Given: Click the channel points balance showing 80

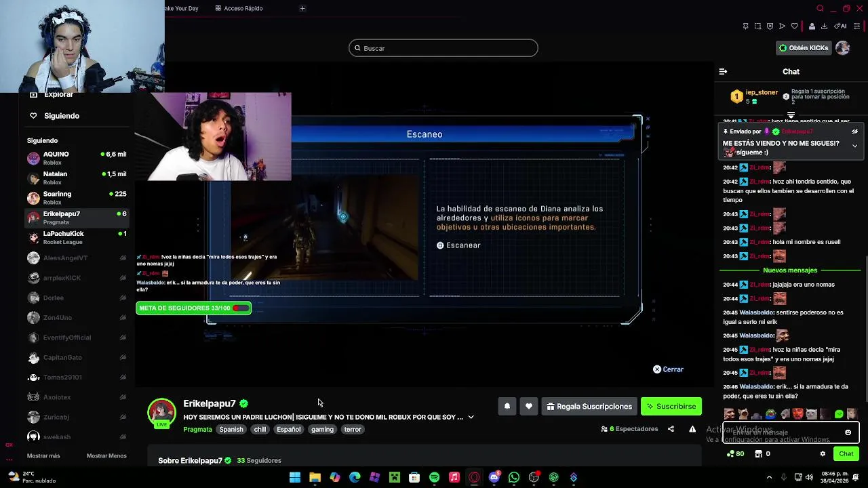Looking at the screenshot, I should 735,454.
